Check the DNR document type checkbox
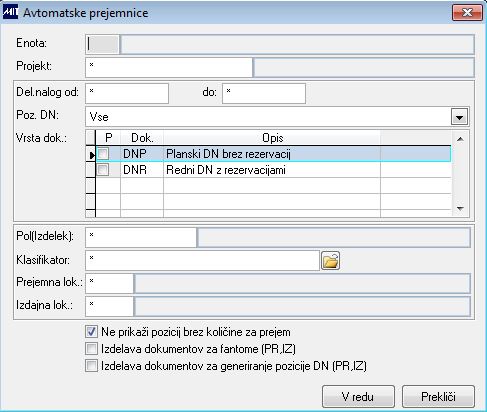Screen dimensions: 487x412 [x=103, y=170]
